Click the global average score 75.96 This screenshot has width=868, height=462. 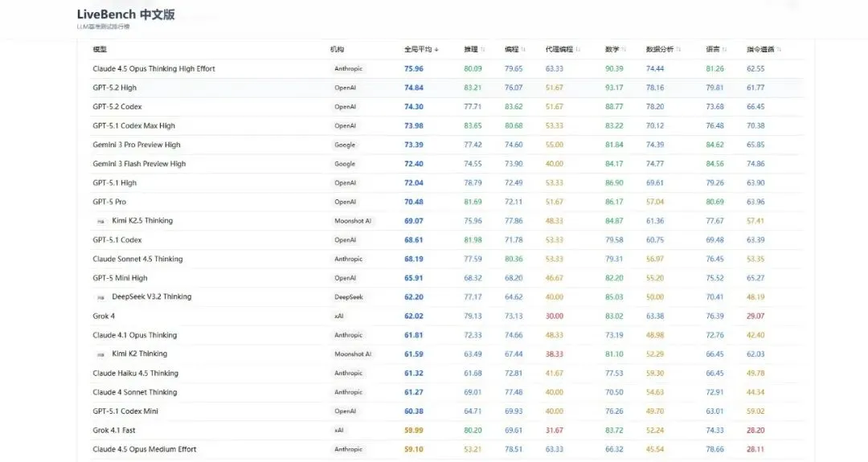(414, 68)
